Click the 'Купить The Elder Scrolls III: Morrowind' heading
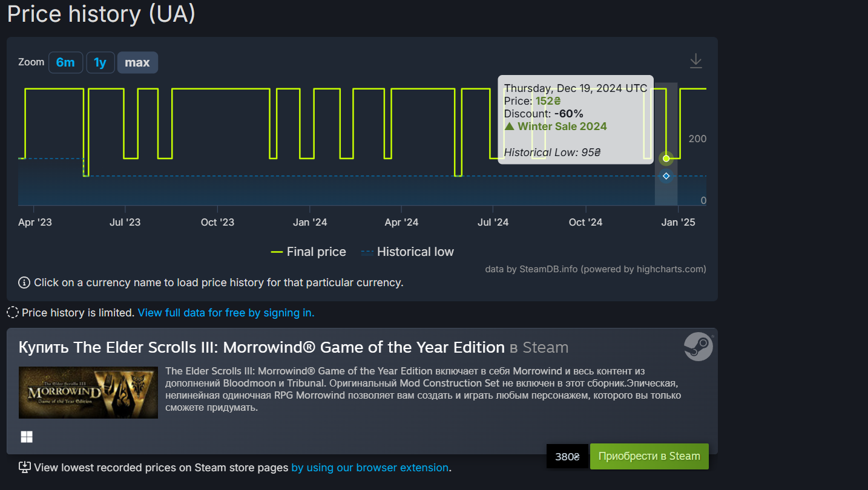Viewport: 868px width, 490px height. pyautogui.click(x=261, y=347)
